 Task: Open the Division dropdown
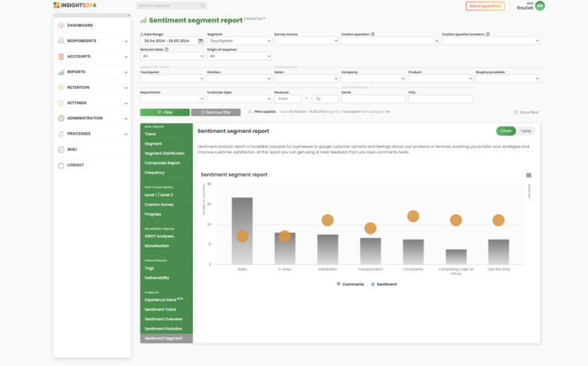[240, 79]
